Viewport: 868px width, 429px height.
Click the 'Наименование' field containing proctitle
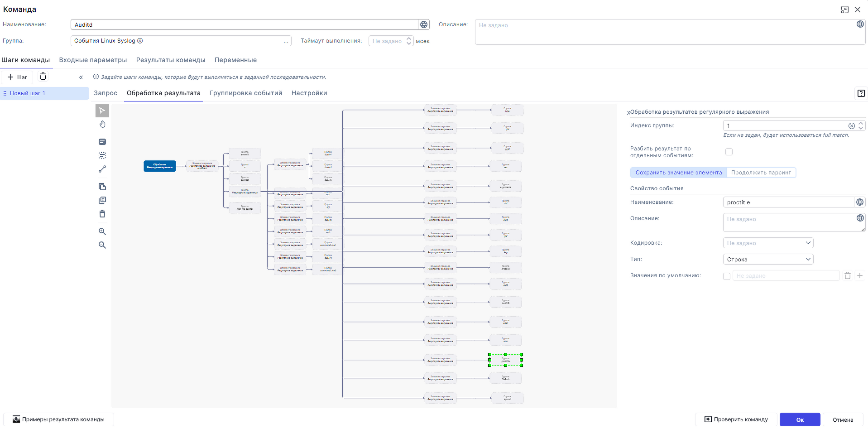[788, 202]
